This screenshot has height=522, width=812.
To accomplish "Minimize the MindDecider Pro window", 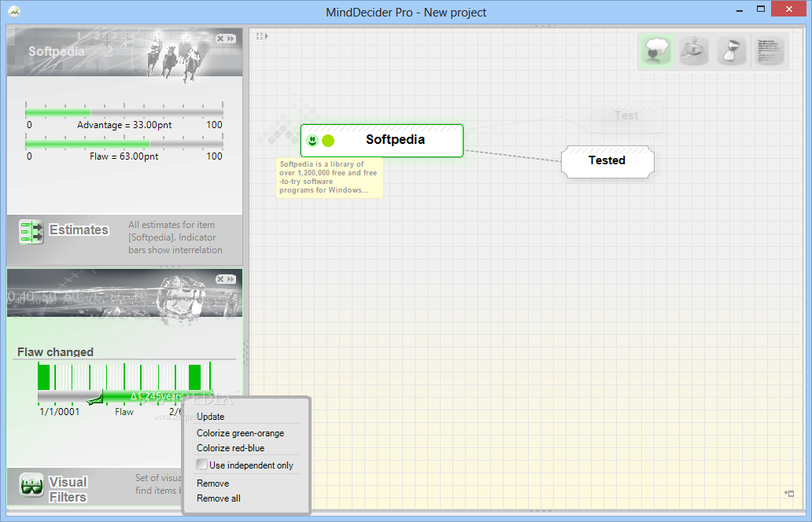I will pyautogui.click(x=740, y=9).
